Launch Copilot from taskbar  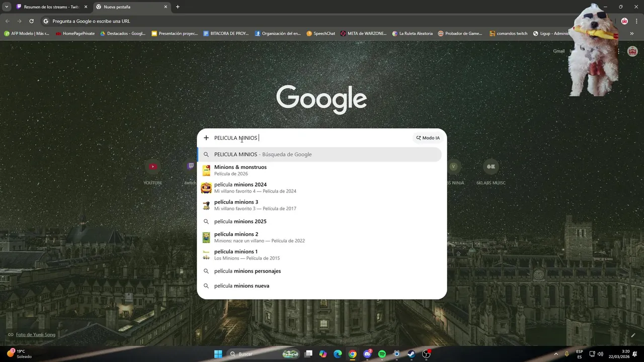click(323, 354)
